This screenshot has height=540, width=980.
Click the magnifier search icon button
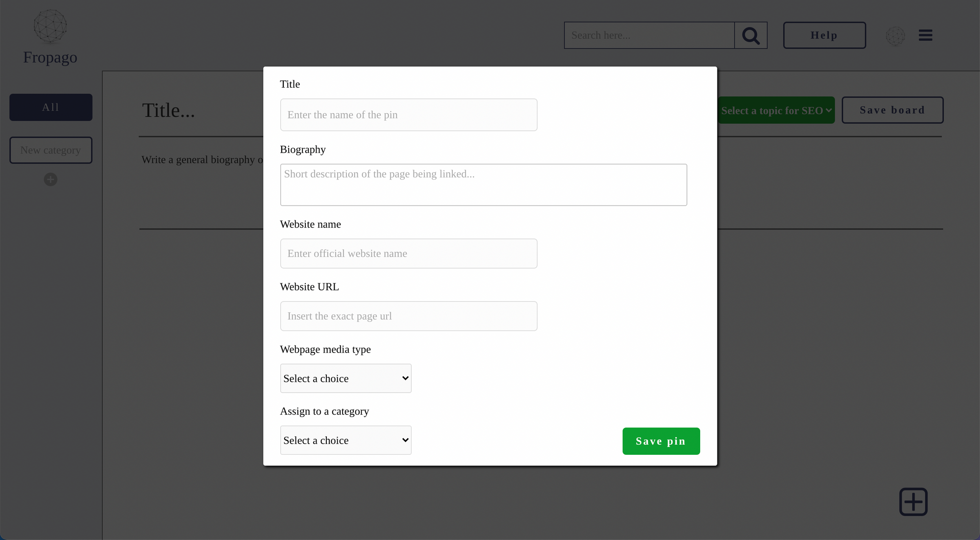(x=751, y=35)
